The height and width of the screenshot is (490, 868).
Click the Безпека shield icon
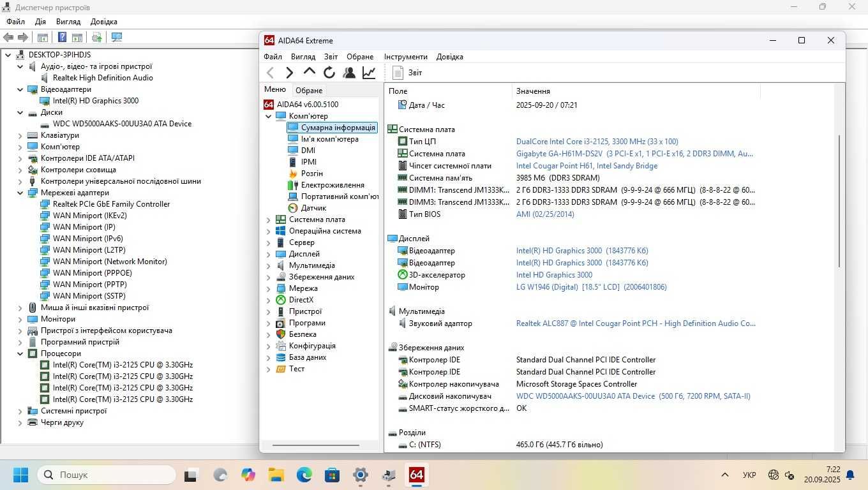281,334
